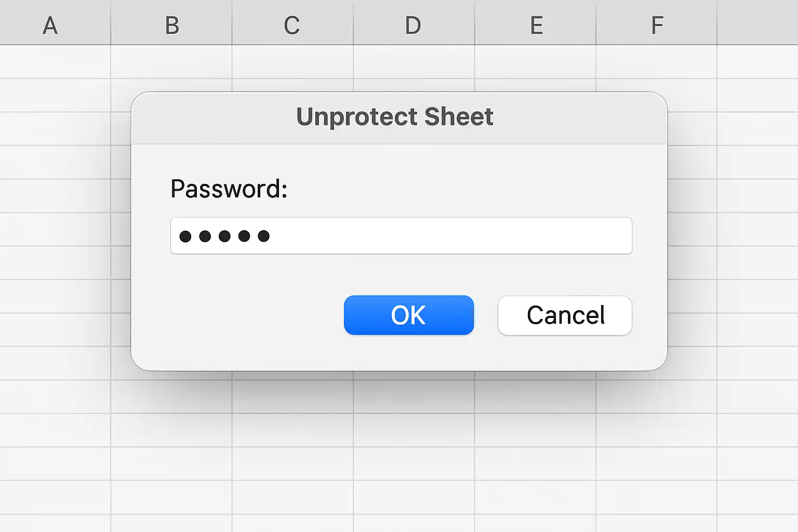The width and height of the screenshot is (798, 532).
Task: Click the Password label text
Action: point(229,189)
